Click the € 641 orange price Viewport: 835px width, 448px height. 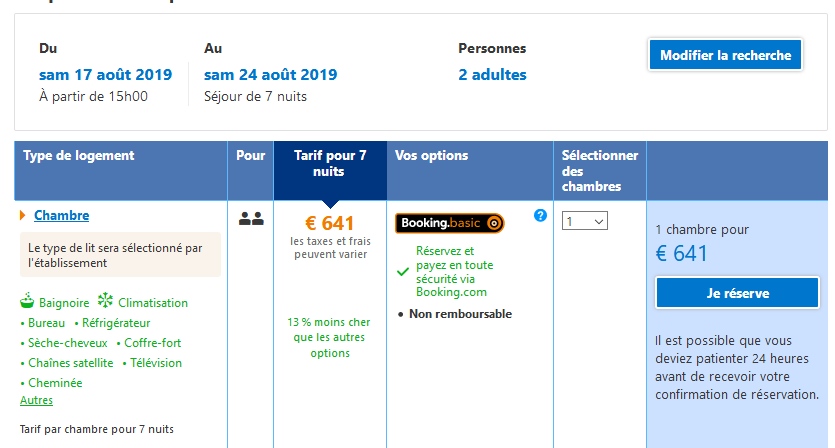click(x=330, y=223)
